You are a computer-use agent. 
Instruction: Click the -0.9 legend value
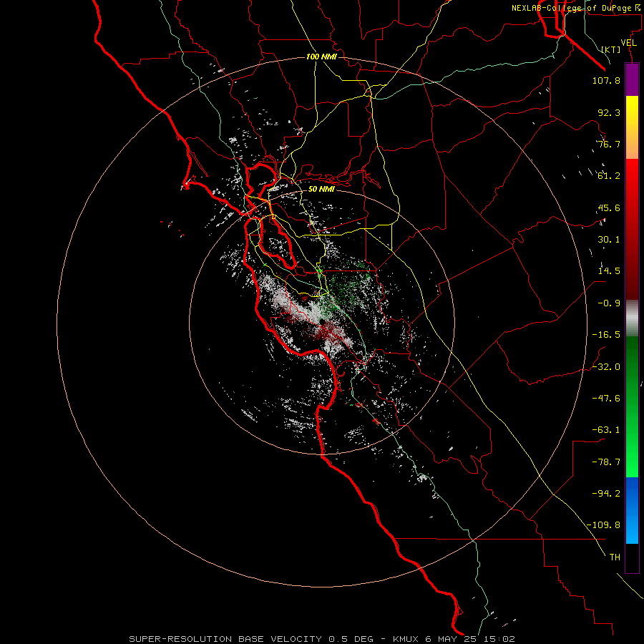tap(609, 303)
